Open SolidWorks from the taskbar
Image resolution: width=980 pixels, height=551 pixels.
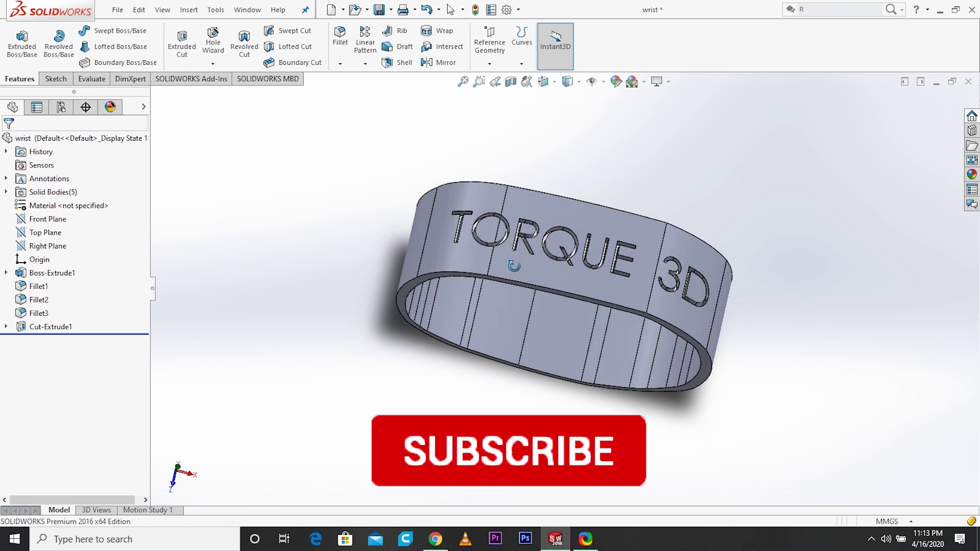(x=556, y=539)
